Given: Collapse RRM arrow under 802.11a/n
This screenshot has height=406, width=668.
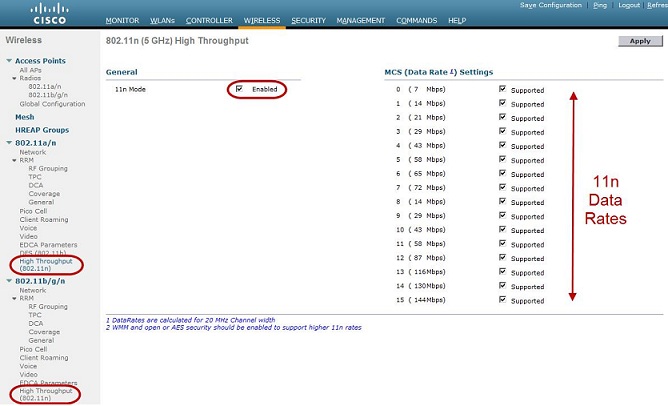Looking at the screenshot, I should tap(14, 161).
